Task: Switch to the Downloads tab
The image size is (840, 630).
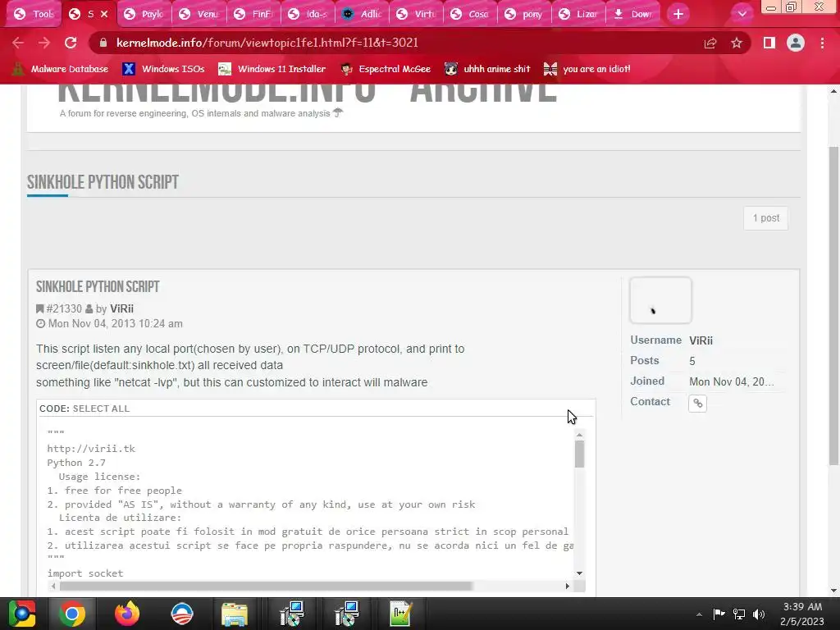Action: 633,14
